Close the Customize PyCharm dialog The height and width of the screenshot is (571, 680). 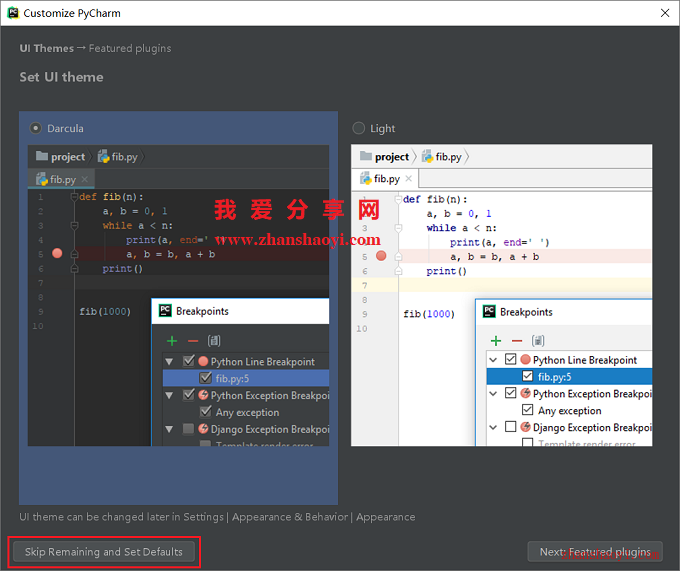point(665,13)
